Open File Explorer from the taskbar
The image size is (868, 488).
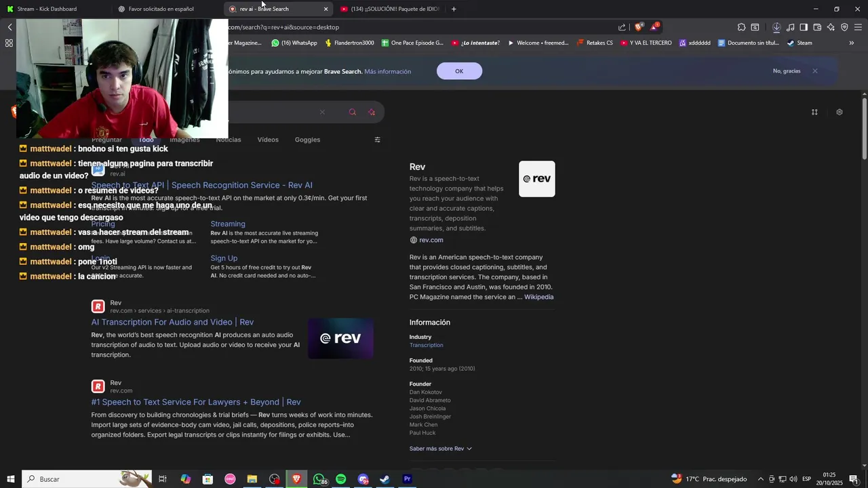[252, 479]
